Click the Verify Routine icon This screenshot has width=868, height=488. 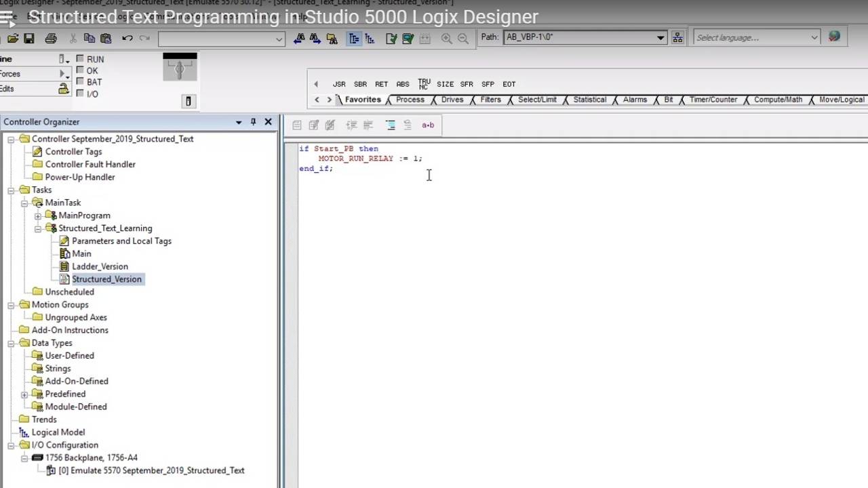point(391,39)
